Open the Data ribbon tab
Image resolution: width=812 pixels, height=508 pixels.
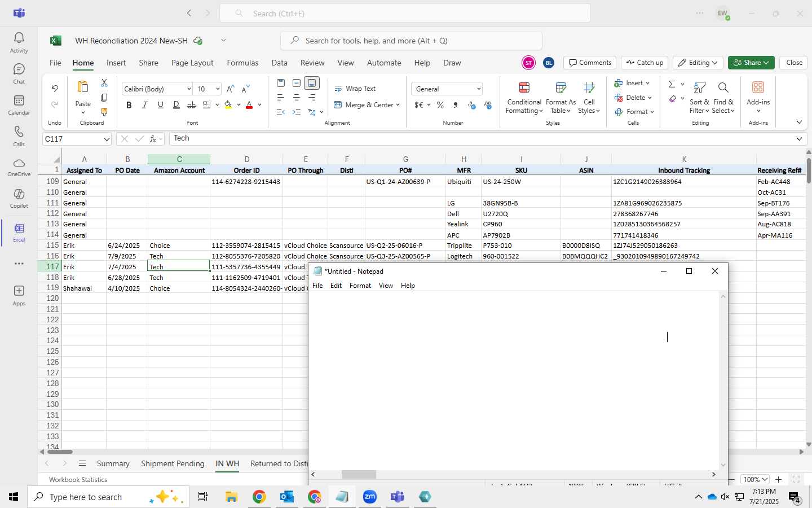279,63
